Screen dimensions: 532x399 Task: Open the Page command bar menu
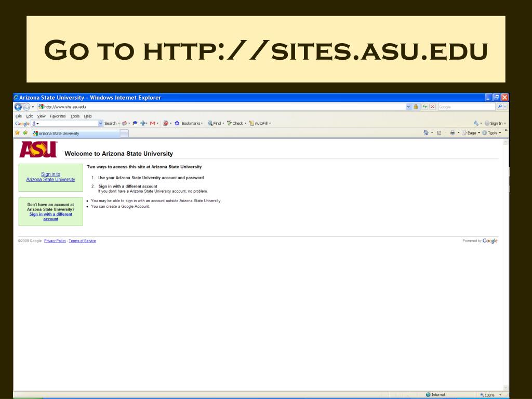tap(471, 133)
